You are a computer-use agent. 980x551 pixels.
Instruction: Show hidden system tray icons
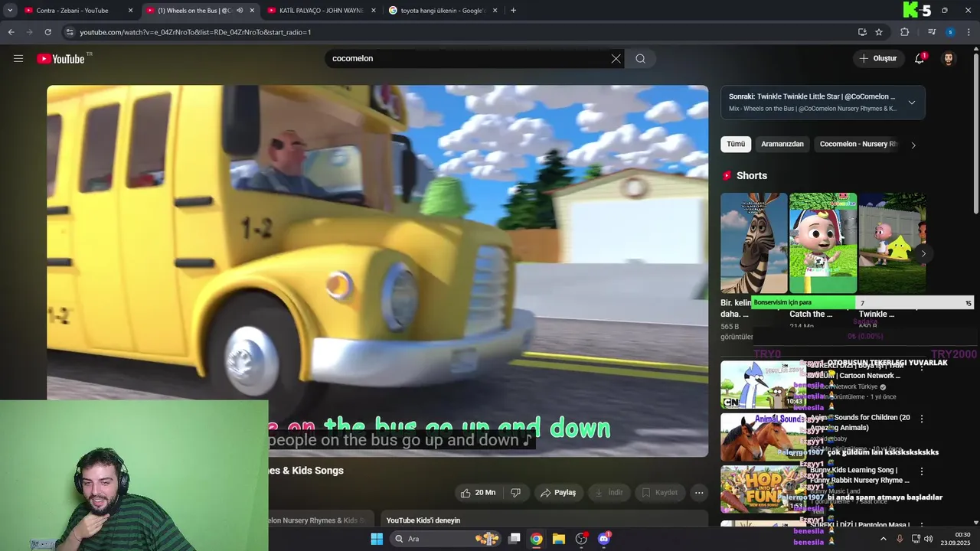(x=883, y=539)
